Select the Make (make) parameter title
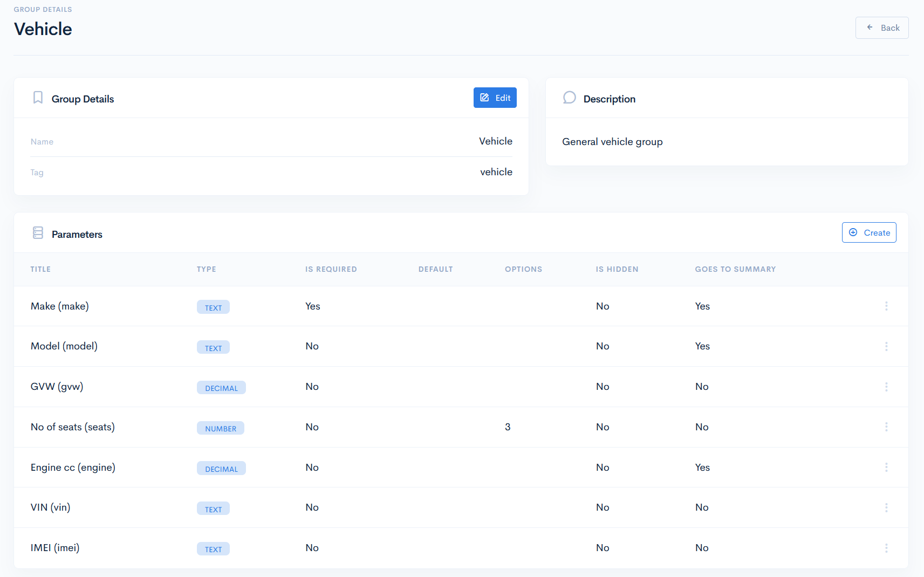Image resolution: width=924 pixels, height=577 pixels. click(60, 306)
